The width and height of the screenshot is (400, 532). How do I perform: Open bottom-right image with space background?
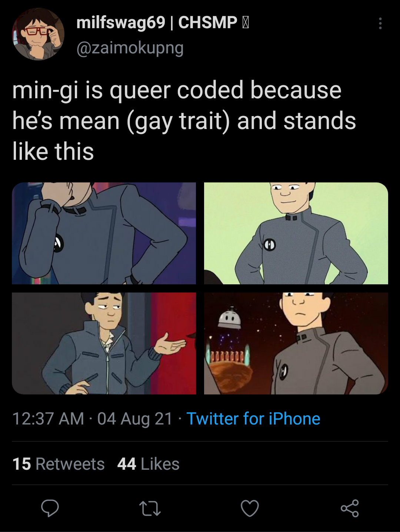click(296, 343)
